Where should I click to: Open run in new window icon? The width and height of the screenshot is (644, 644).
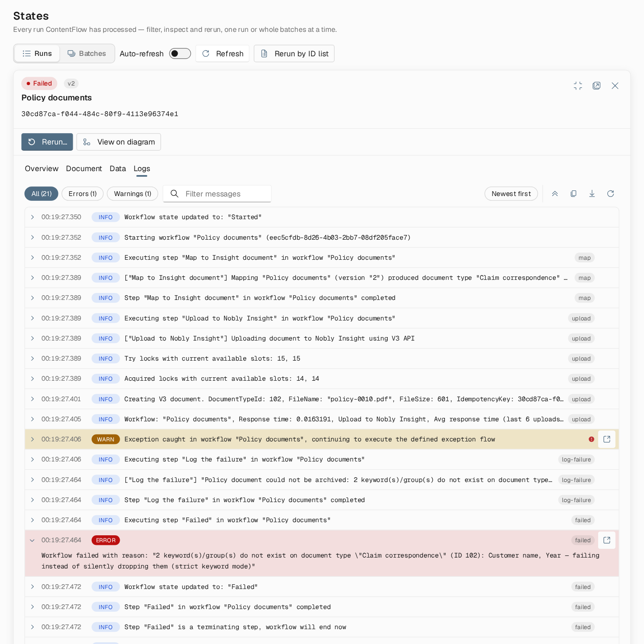point(596,86)
